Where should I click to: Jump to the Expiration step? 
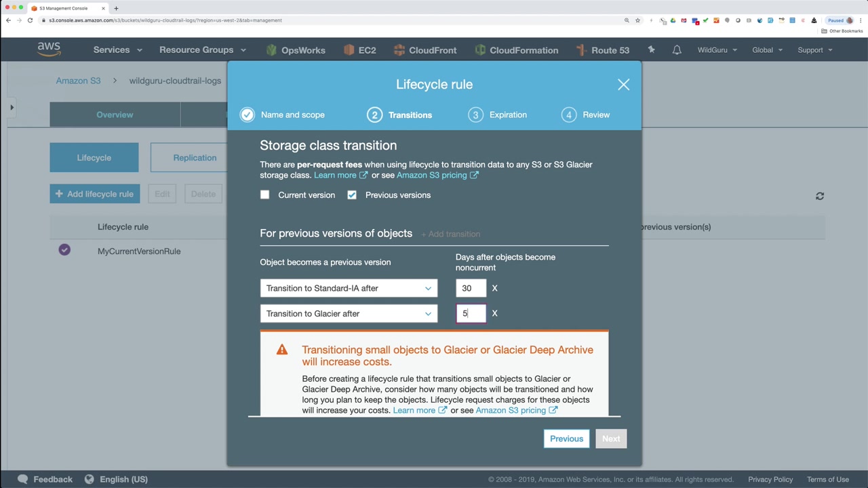[498, 115]
